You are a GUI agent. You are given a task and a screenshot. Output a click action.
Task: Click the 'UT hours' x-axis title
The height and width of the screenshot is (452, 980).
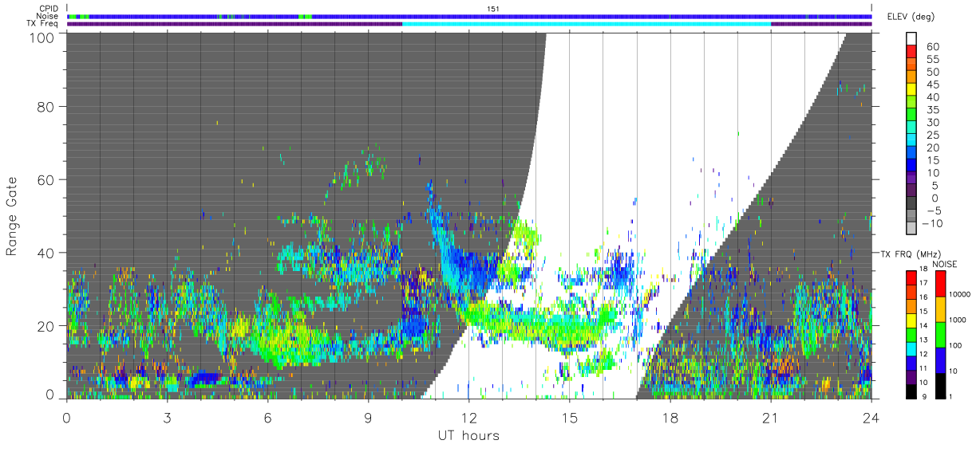[468, 435]
